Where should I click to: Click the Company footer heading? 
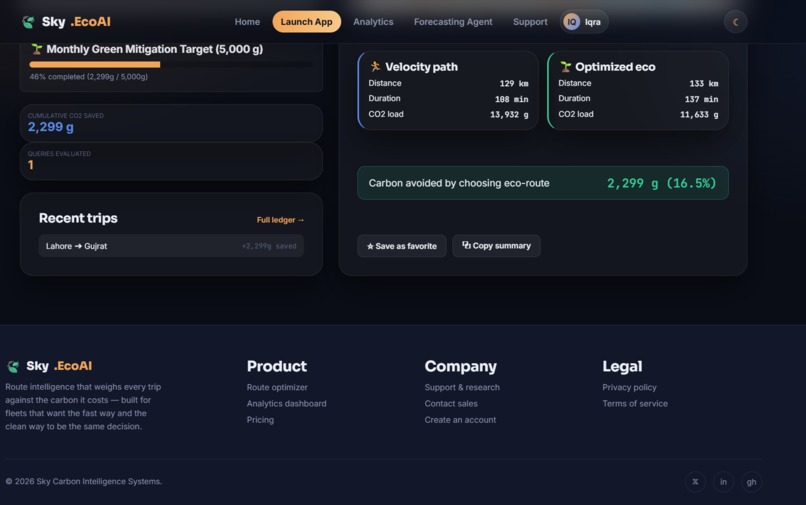click(x=461, y=366)
